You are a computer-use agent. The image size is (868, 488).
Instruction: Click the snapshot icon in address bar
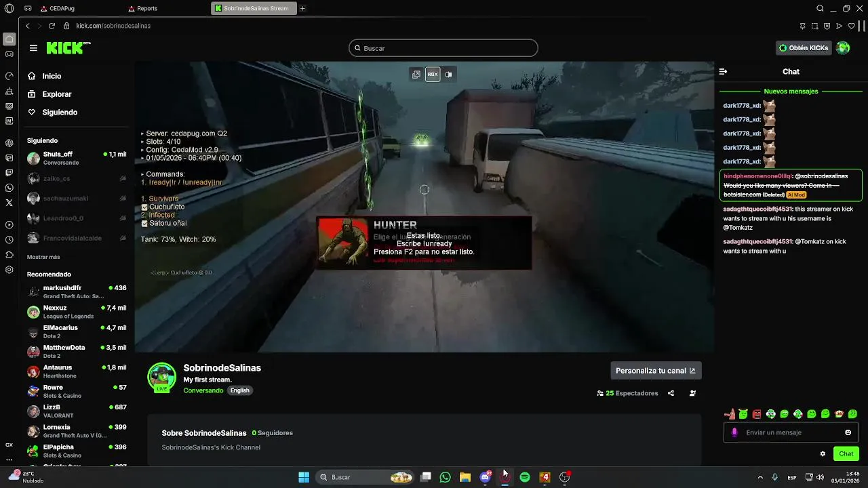click(814, 26)
